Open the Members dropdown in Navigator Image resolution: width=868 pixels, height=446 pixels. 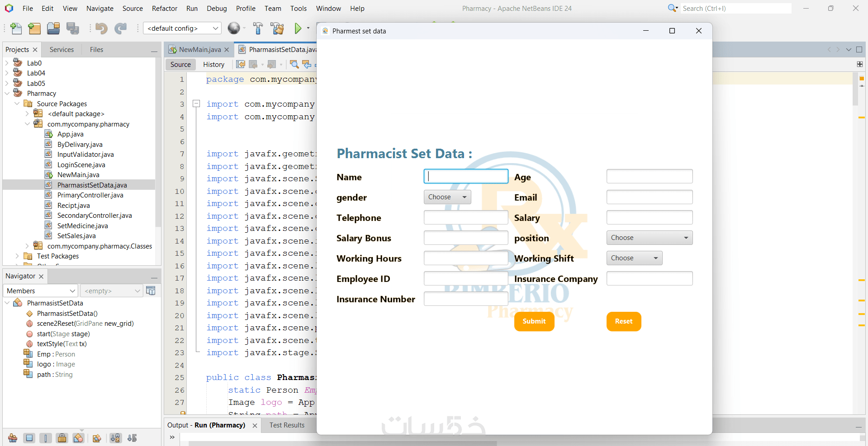pos(41,291)
